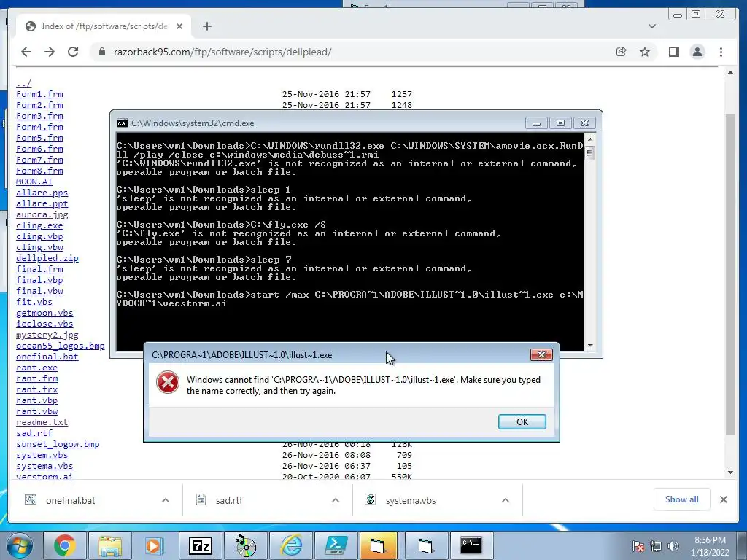
Task: Open systema.vbs link in listing
Action: (44, 467)
